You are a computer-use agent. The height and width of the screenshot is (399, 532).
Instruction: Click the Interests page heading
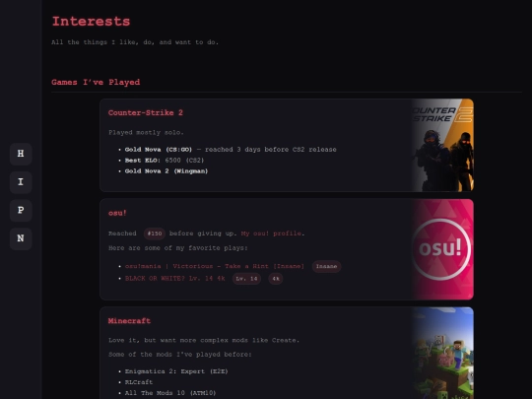91,22
